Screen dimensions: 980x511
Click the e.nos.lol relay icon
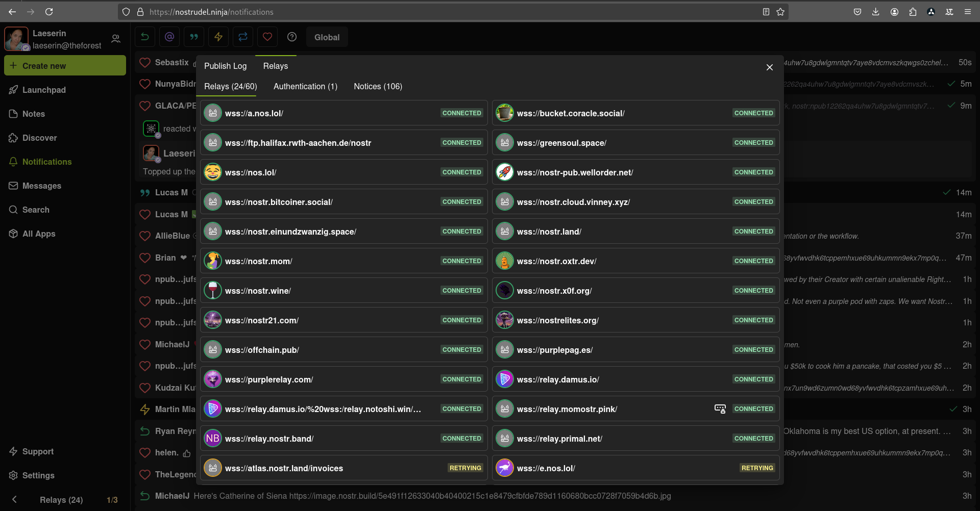pos(505,468)
